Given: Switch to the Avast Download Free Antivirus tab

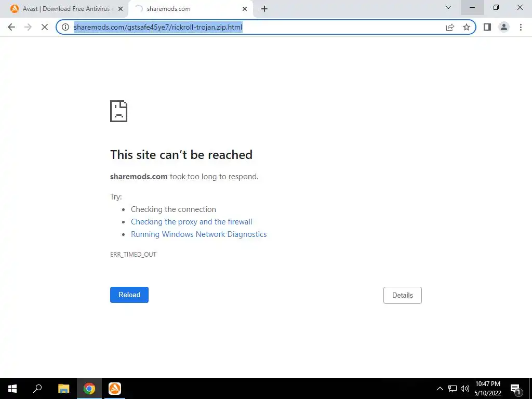Looking at the screenshot, I should click(66, 9).
